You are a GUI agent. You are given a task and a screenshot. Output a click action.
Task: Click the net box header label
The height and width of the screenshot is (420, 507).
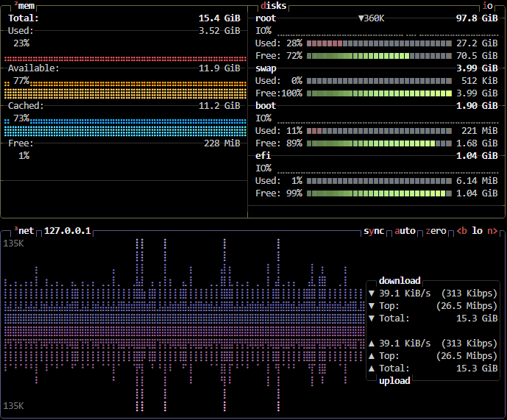point(25,231)
